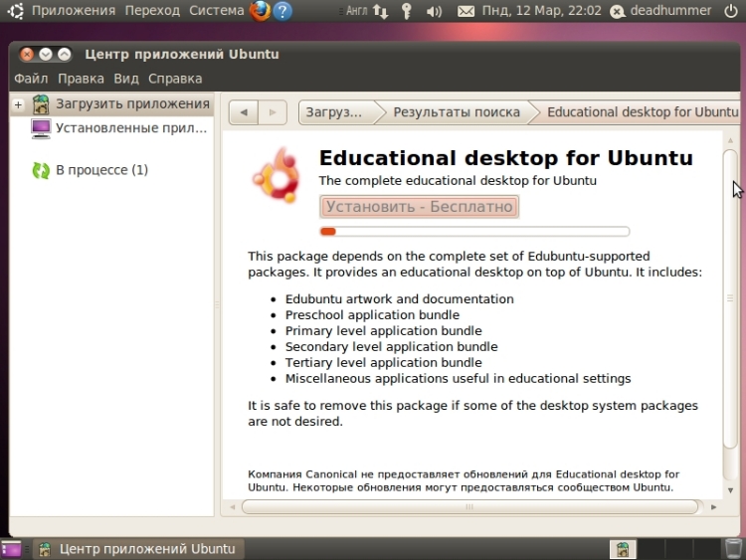Open the help icon in top panel
746x560 pixels.
282,11
